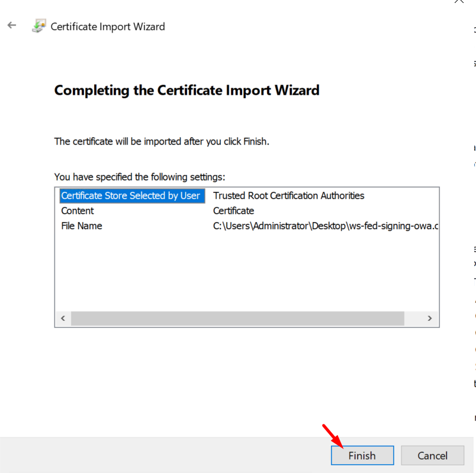The width and height of the screenshot is (476, 473).
Task: Cancel the certificate import
Action: click(432, 455)
